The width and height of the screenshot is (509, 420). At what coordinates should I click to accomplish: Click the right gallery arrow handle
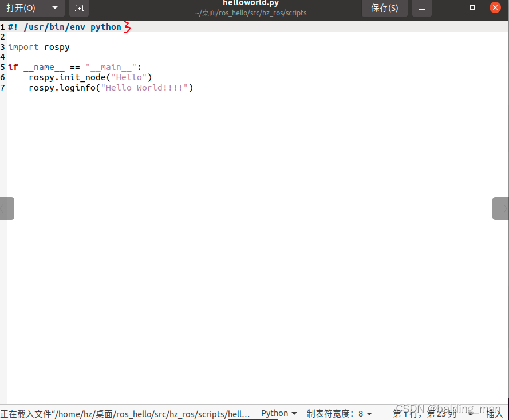pyautogui.click(x=500, y=209)
